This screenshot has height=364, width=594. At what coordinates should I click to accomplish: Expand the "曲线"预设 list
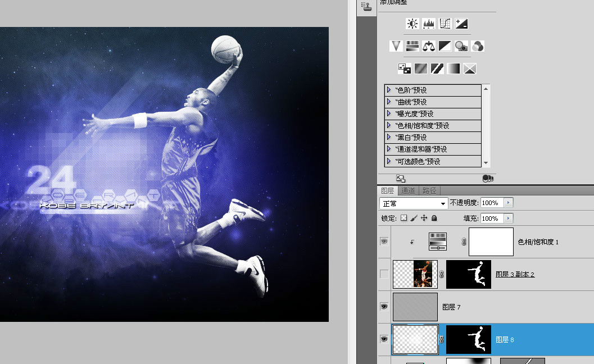click(389, 102)
